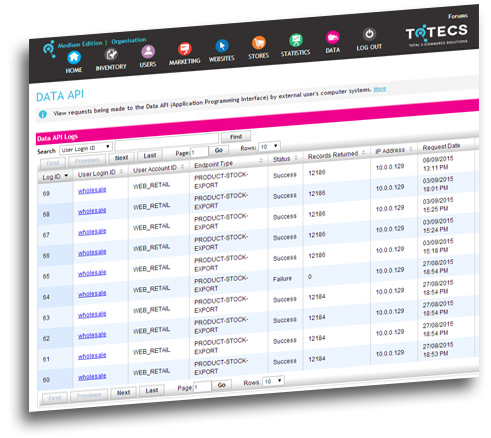
Task: Click the Data API Logs section header
Action: click(57, 138)
